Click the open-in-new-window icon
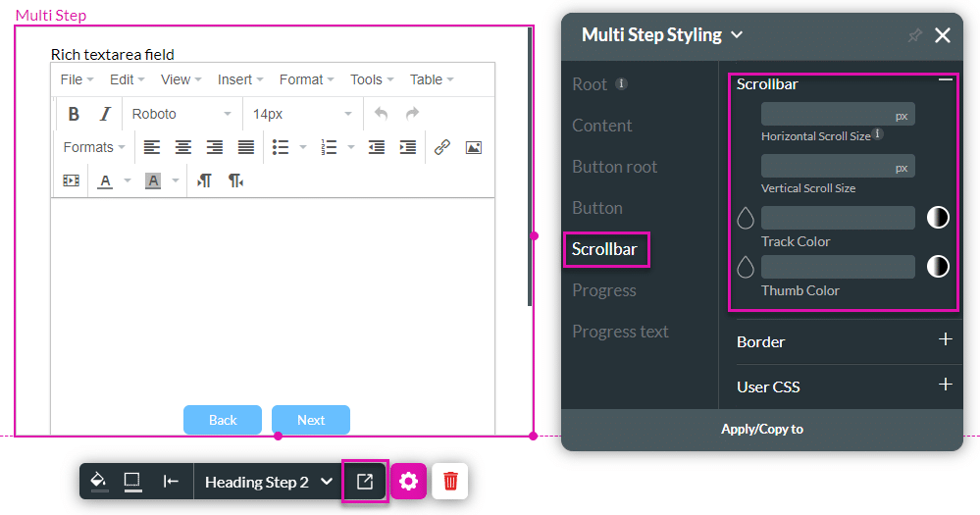Image resolution: width=980 pixels, height=515 pixels. tap(365, 482)
